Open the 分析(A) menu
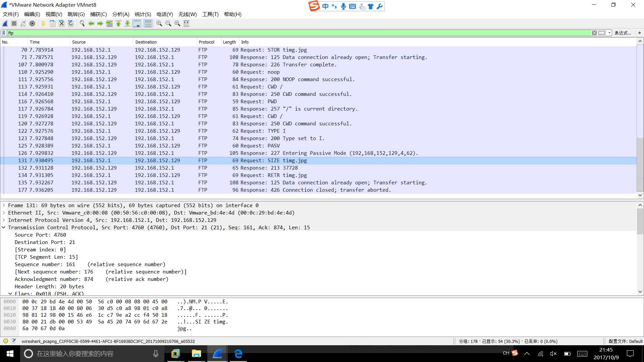 (x=121, y=14)
